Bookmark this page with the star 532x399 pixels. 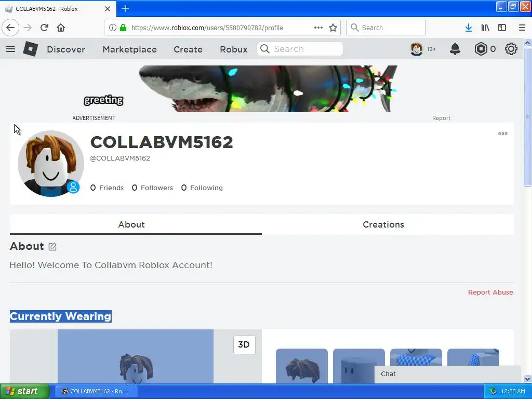point(333,28)
